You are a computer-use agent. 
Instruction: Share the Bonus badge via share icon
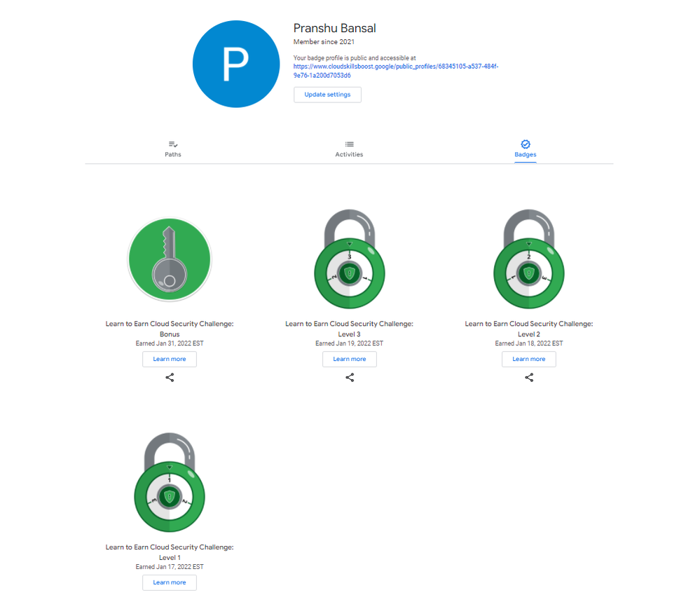click(170, 378)
